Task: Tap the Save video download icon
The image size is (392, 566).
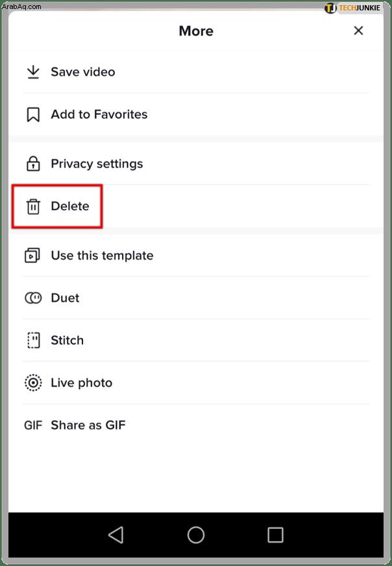Action: 33,72
